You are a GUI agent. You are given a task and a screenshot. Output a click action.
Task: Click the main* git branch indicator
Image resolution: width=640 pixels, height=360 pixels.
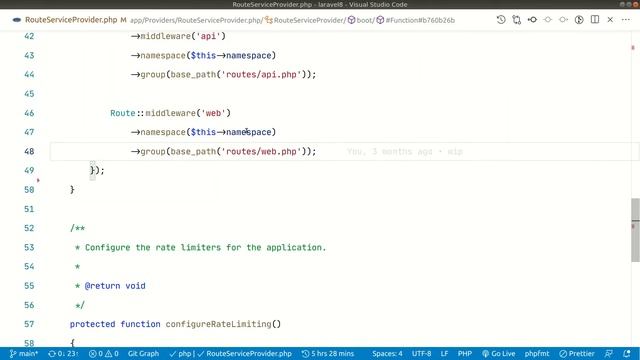click(24, 353)
